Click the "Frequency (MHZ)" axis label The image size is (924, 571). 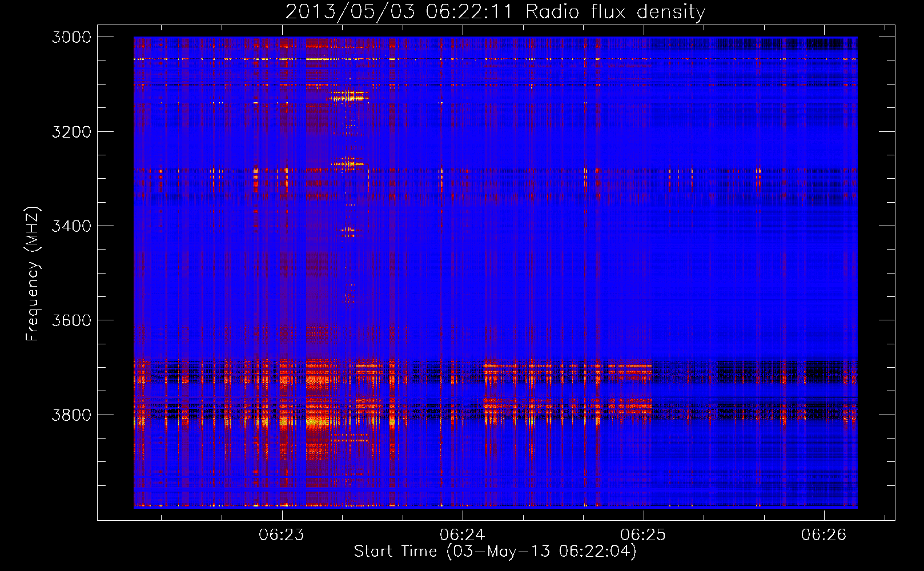33,274
